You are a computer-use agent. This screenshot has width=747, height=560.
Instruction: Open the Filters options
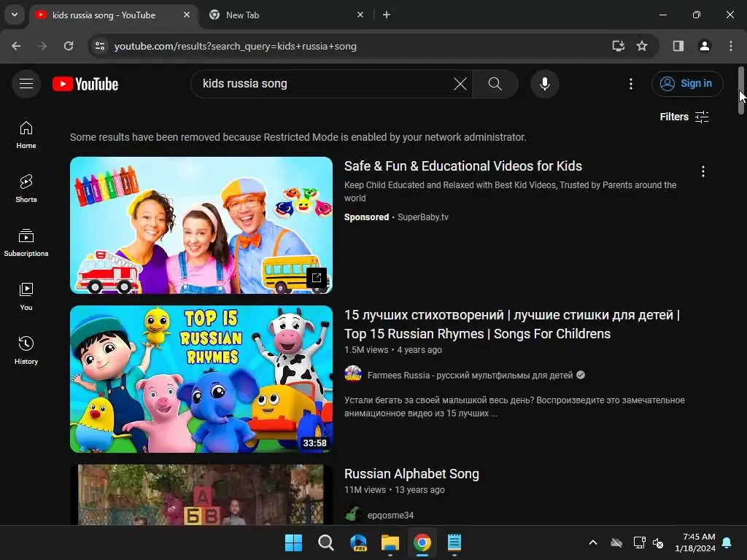tap(684, 117)
